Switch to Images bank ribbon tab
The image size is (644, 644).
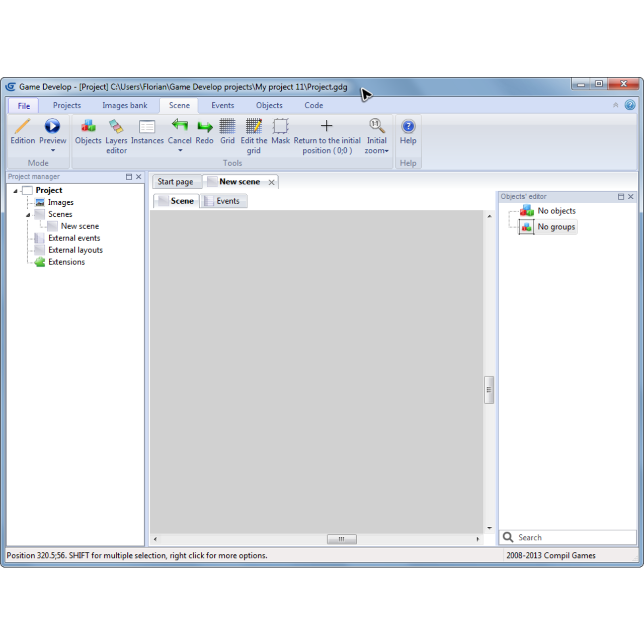(x=125, y=105)
